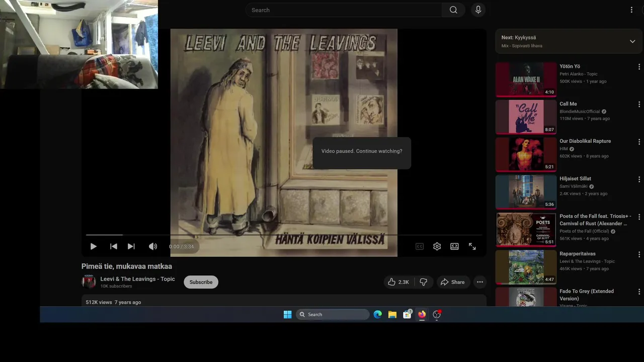Screen dimensions: 644x362
Task: Open more actions menu beside Share
Action: [x=480, y=282]
